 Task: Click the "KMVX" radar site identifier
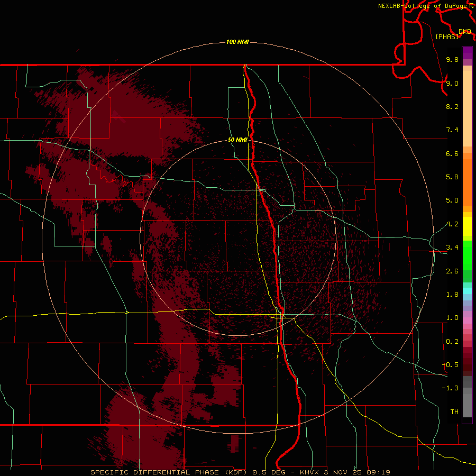(x=310, y=472)
